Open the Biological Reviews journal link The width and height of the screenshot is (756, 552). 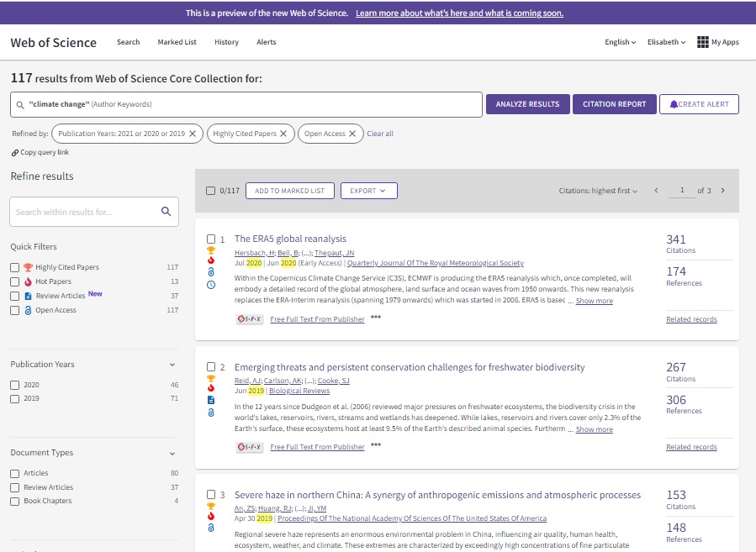(x=299, y=391)
